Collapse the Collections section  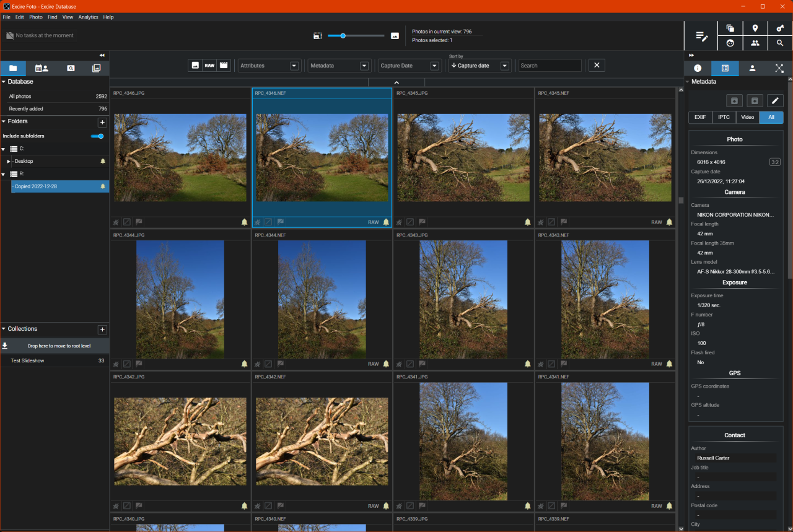click(x=3, y=329)
